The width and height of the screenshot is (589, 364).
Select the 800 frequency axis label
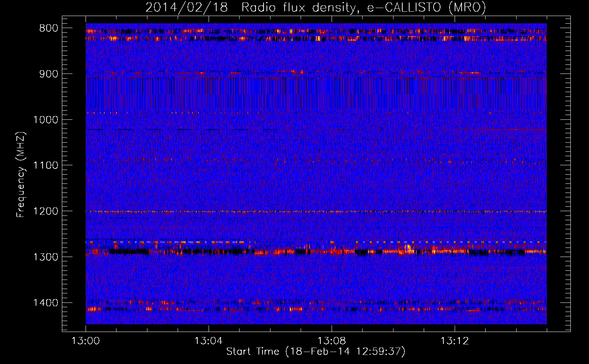click(49, 28)
